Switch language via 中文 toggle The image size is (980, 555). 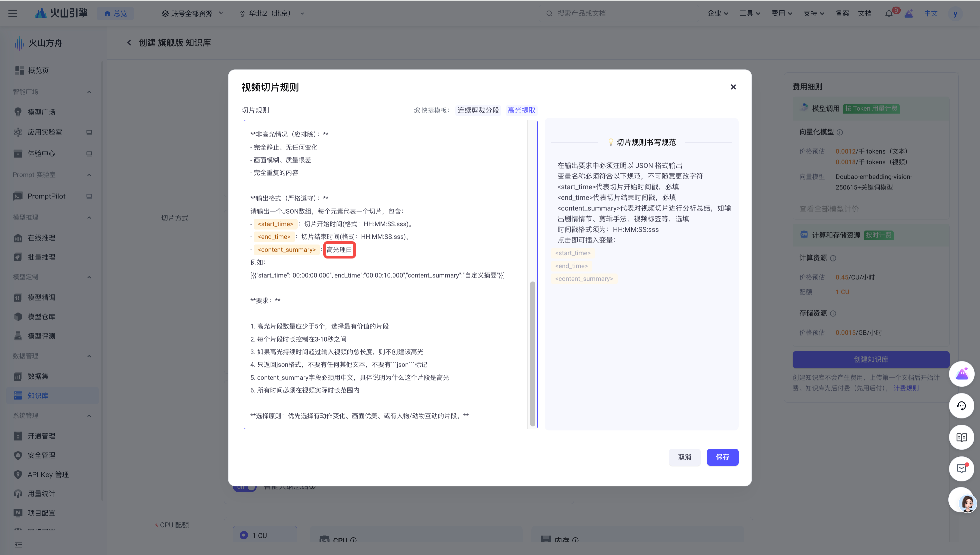[930, 13]
